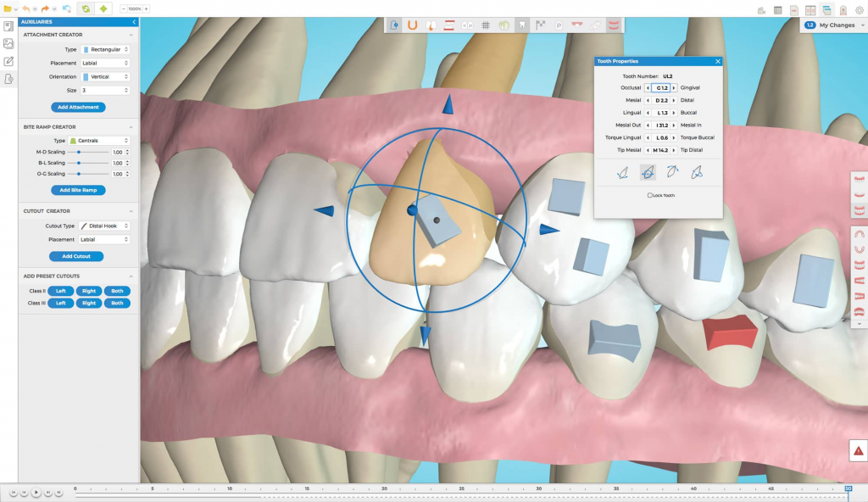Open the image gallery sidebar icon

8,43
